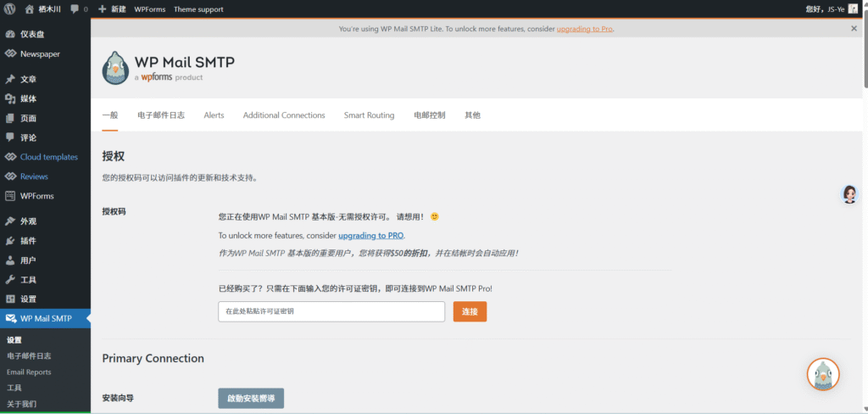Follow the upgrading to PRO link

click(x=371, y=236)
